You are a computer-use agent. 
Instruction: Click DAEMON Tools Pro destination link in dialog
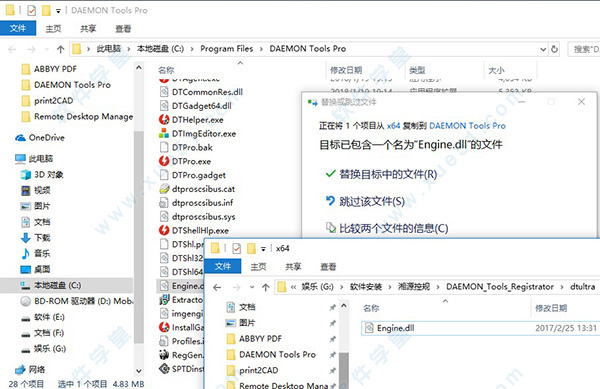467,126
